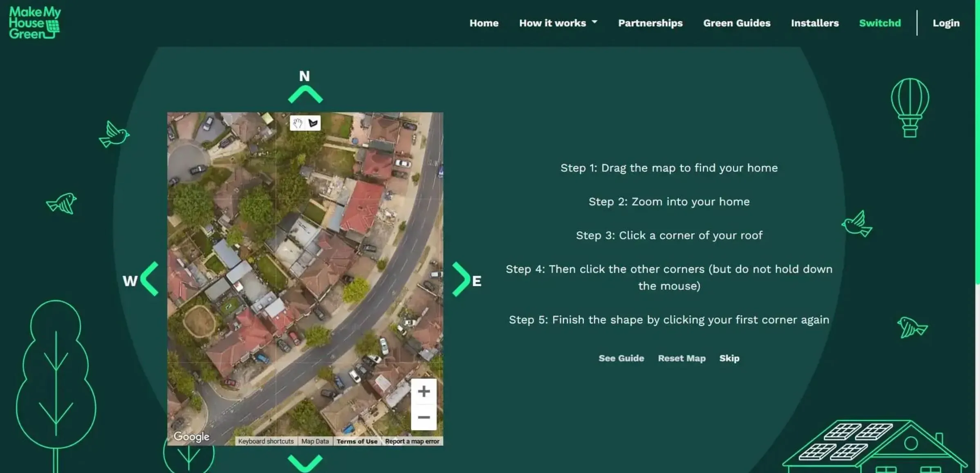The height and width of the screenshot is (473, 980).
Task: Select the hand pan tool on map
Action: (297, 123)
